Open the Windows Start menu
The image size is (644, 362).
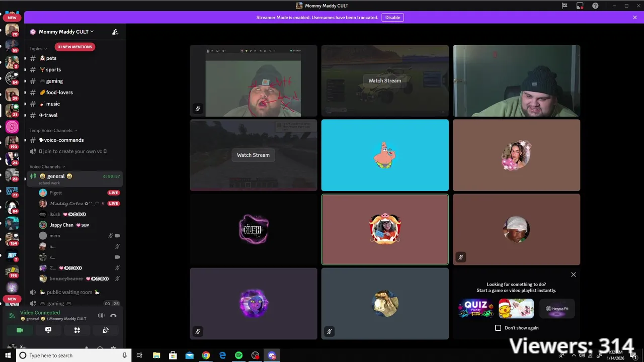8,355
